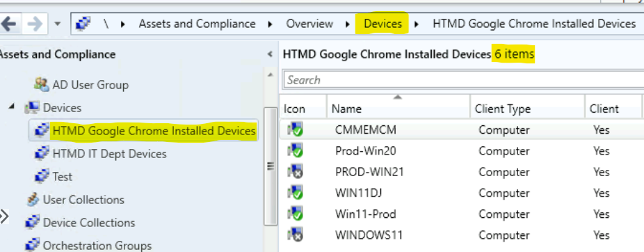Click the navigation tree scroll up arrow
The height and width of the screenshot is (252, 644).
[271, 74]
